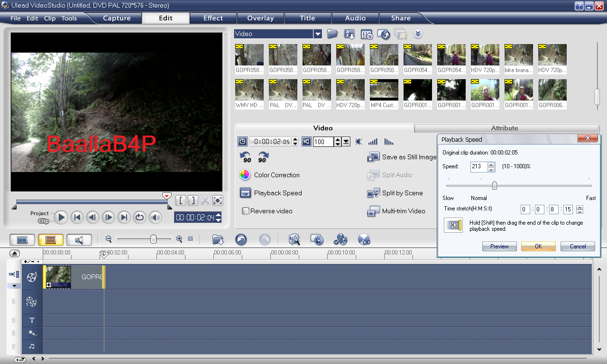Viewport: 607px width, 364px height.
Task: Open the Batch Convert icon
Action: pyautogui.click(x=317, y=240)
